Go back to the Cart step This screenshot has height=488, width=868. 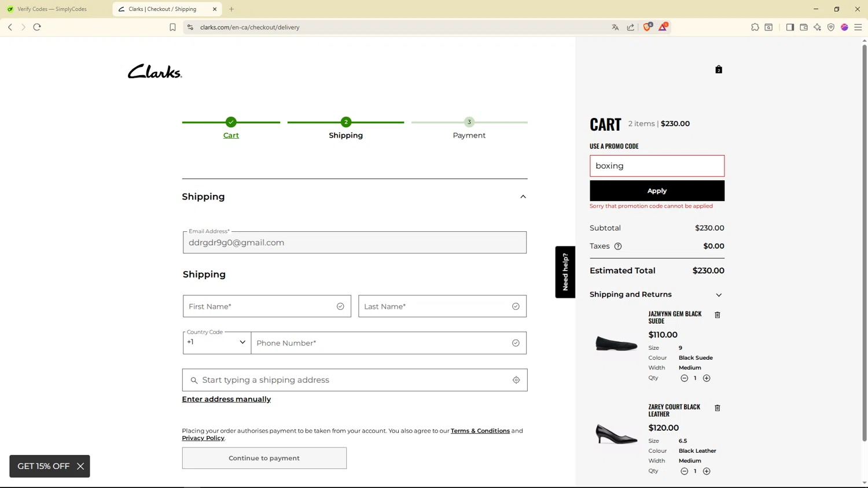coord(231,135)
